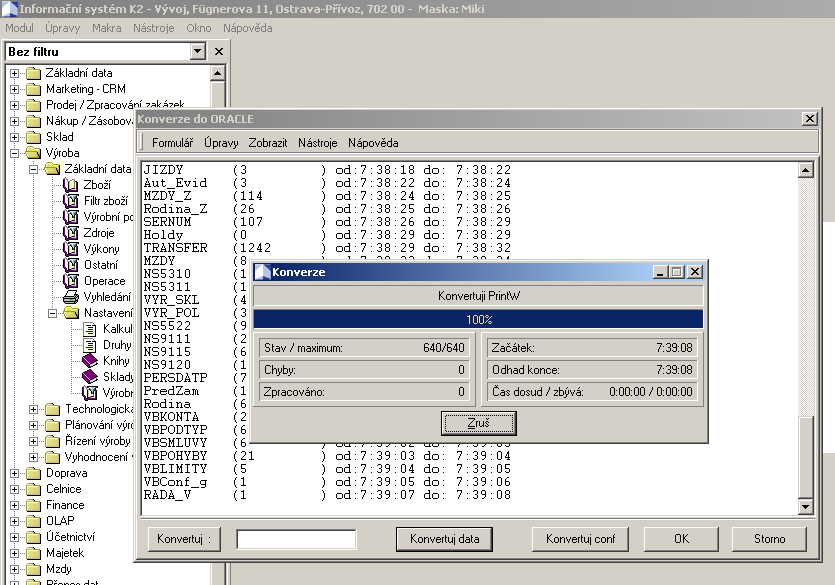The image size is (835, 585).
Task: Collapse Základní data under Výroba
Action: click(x=34, y=169)
